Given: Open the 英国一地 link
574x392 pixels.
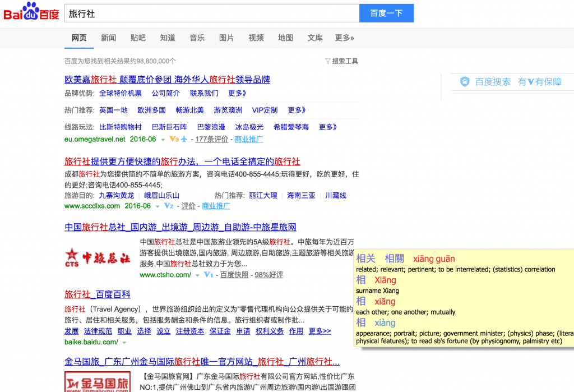Looking at the screenshot, I should [x=113, y=110].
